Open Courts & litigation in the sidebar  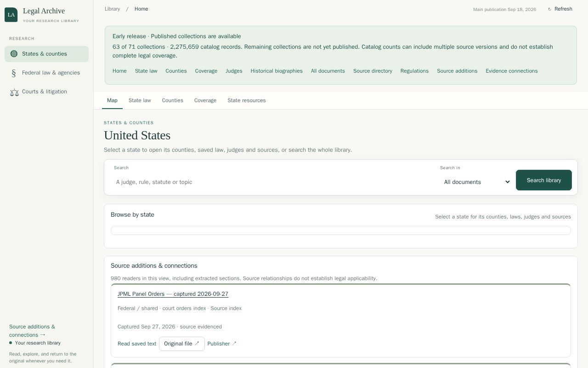[x=46, y=92]
